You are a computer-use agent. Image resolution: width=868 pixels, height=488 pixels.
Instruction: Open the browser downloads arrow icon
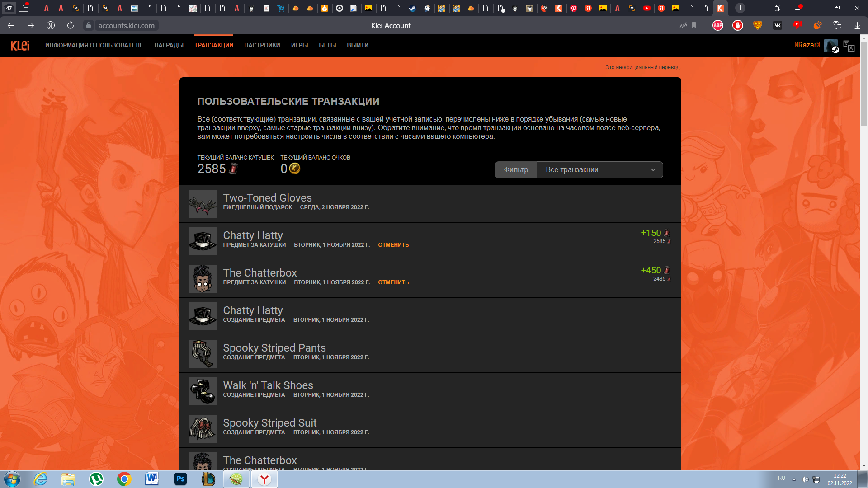pyautogui.click(x=857, y=26)
